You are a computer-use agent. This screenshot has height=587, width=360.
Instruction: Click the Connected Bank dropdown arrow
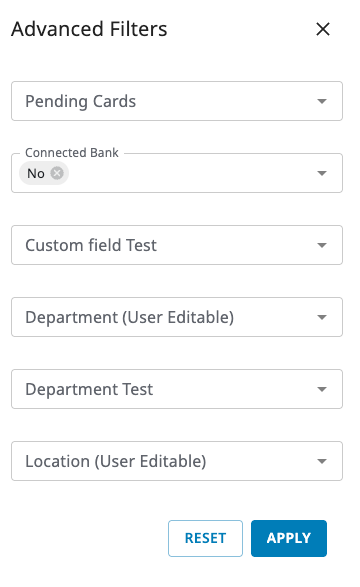[322, 173]
